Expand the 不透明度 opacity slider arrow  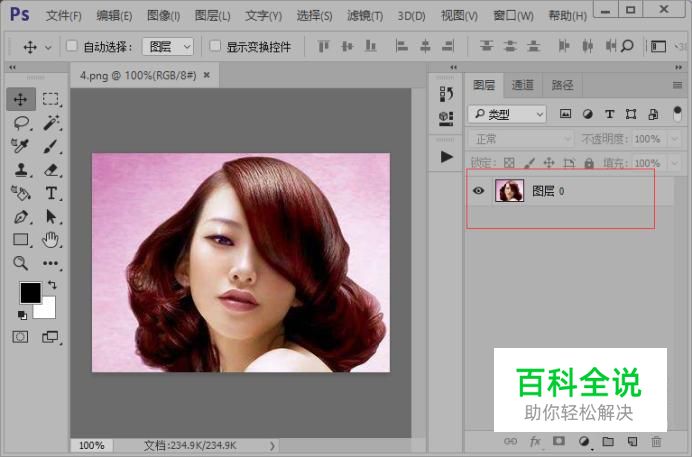674,139
